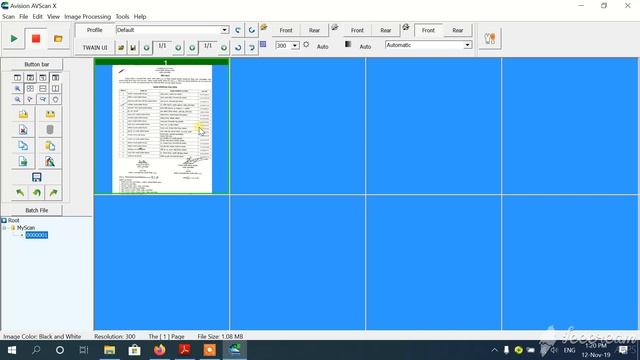Click the gray trash can icon

[x=50, y=130]
